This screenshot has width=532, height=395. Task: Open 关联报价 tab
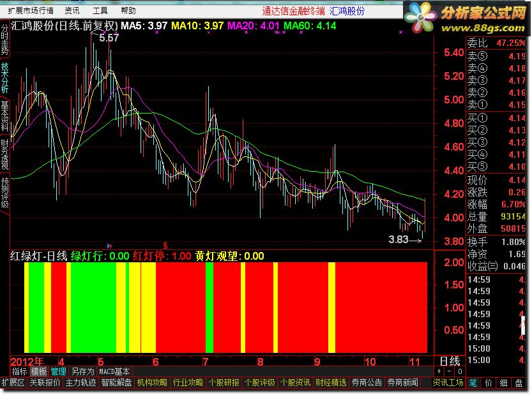click(x=45, y=383)
